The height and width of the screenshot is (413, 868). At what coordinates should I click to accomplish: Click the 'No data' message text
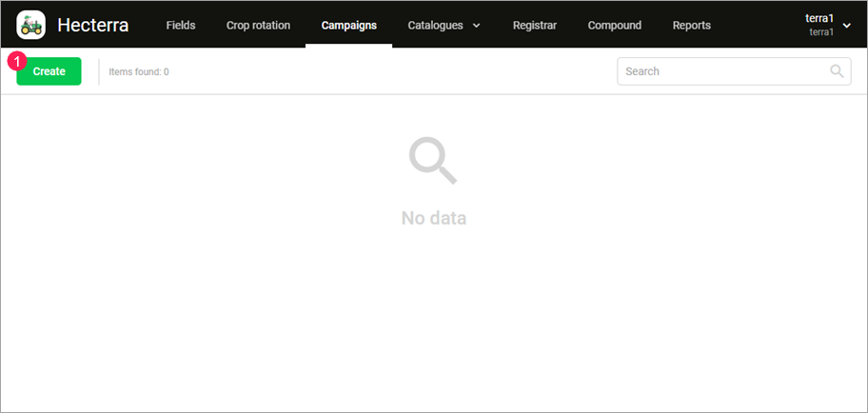point(434,218)
